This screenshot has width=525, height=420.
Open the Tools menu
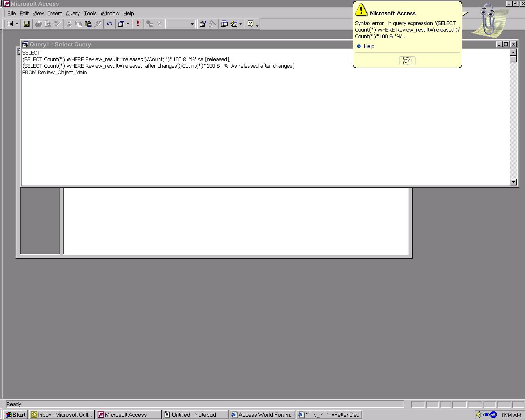[x=90, y=13]
